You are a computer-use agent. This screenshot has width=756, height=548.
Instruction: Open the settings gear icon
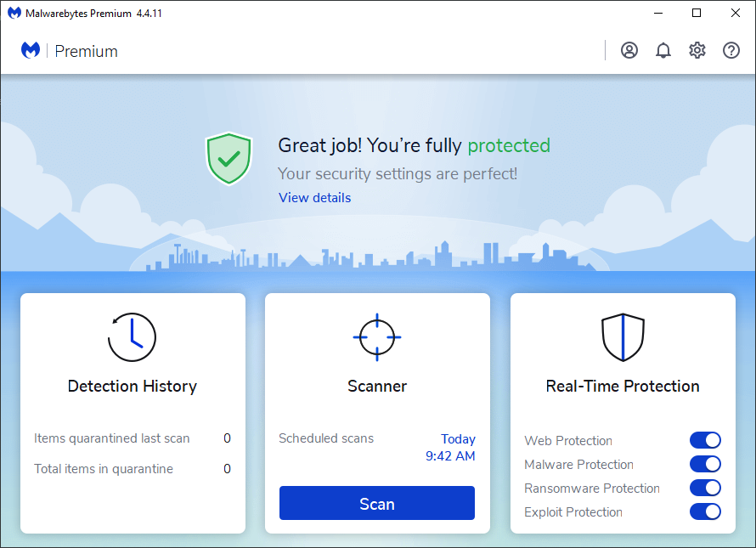coord(697,50)
